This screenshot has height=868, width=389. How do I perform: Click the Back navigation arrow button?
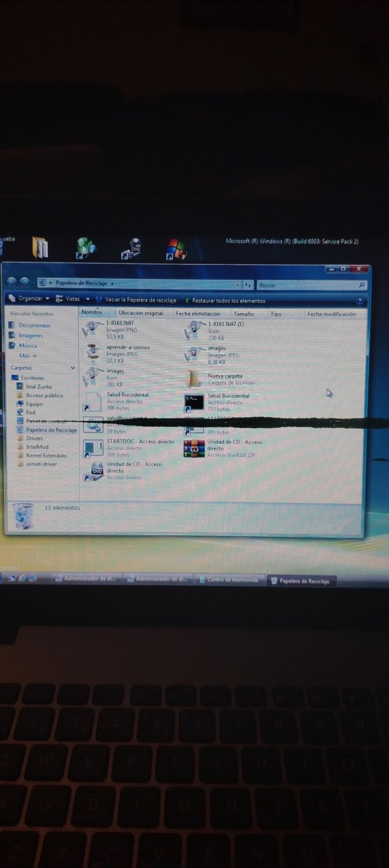point(11,282)
